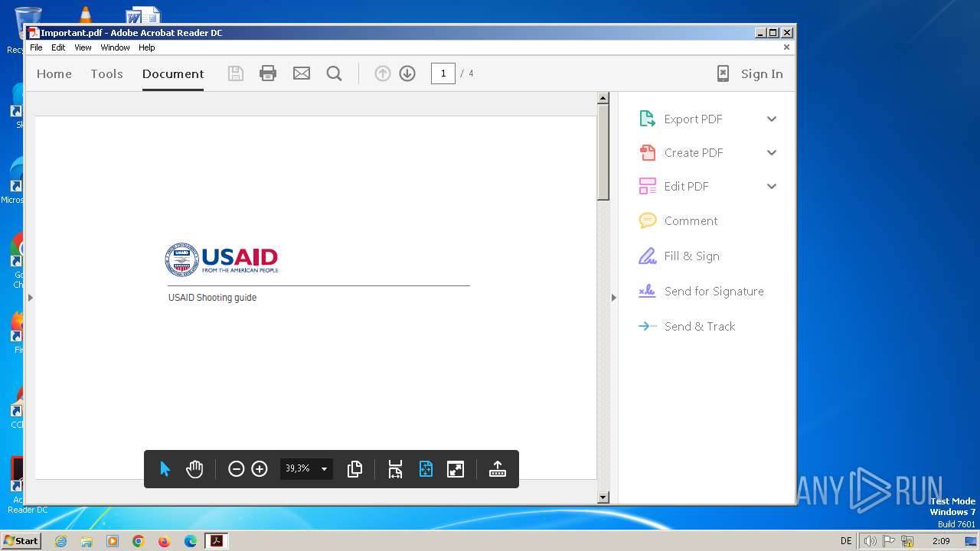Click the page number input field
The width and height of the screenshot is (980, 551).
click(x=443, y=73)
